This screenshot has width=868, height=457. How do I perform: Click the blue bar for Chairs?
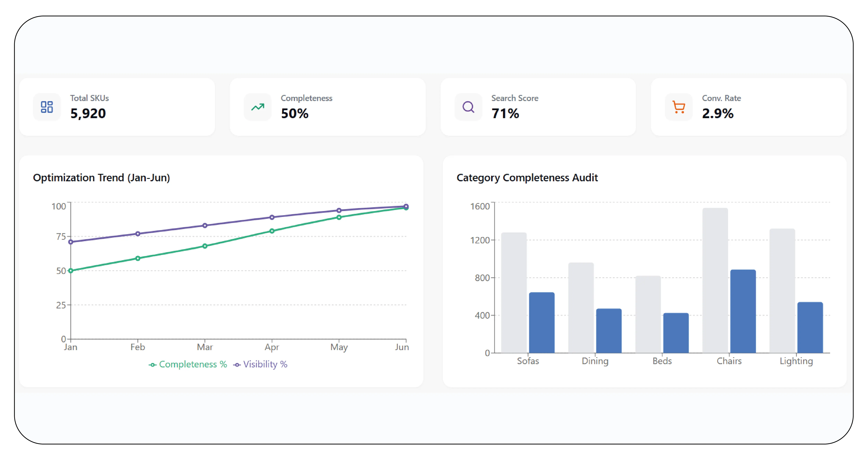pos(743,311)
